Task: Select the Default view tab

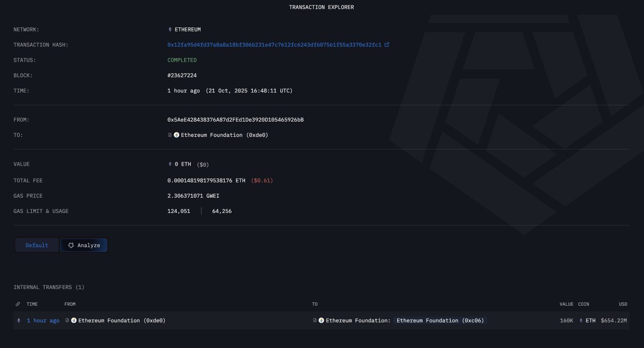Action: pyautogui.click(x=37, y=245)
